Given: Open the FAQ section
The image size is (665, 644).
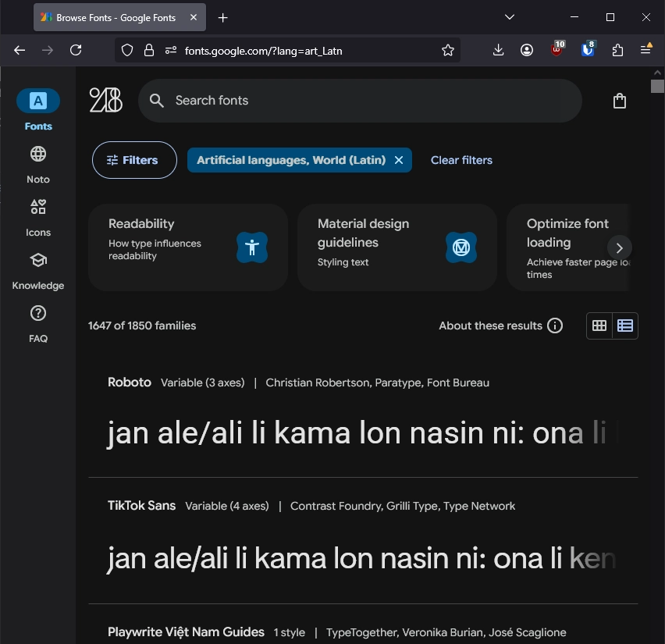Looking at the screenshot, I should [x=37, y=322].
